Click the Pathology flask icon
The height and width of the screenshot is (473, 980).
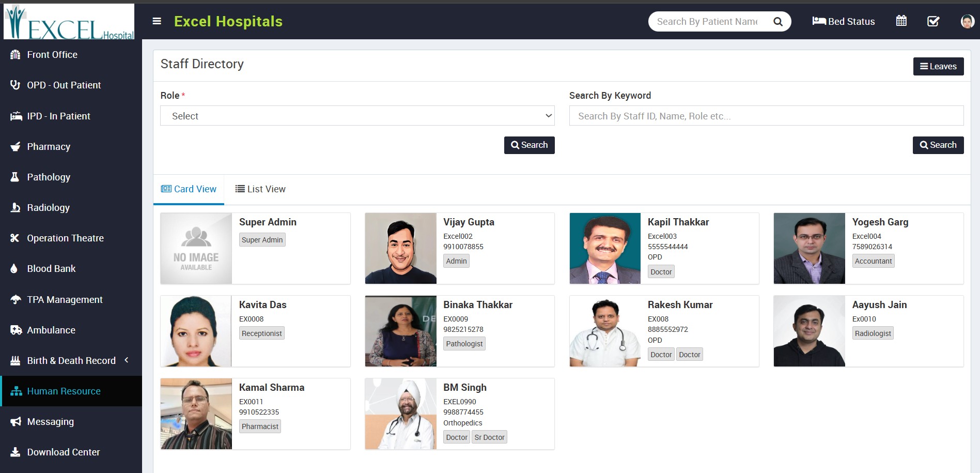15,177
